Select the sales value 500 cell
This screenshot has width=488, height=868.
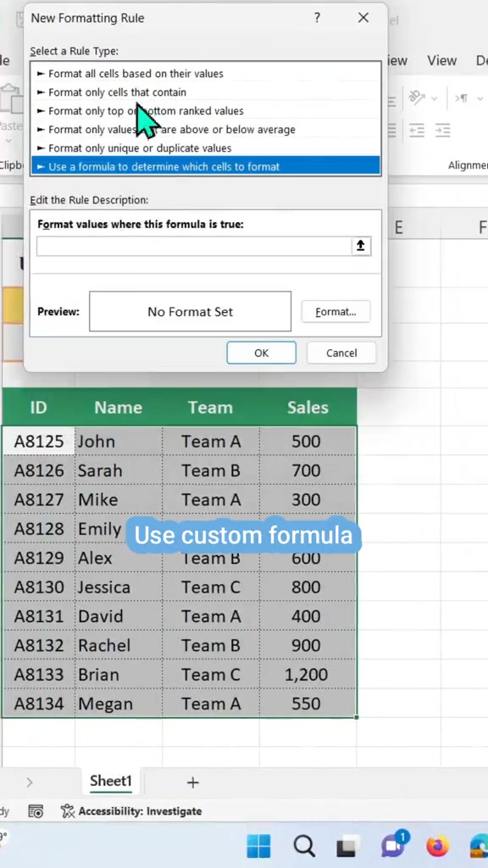(x=308, y=441)
